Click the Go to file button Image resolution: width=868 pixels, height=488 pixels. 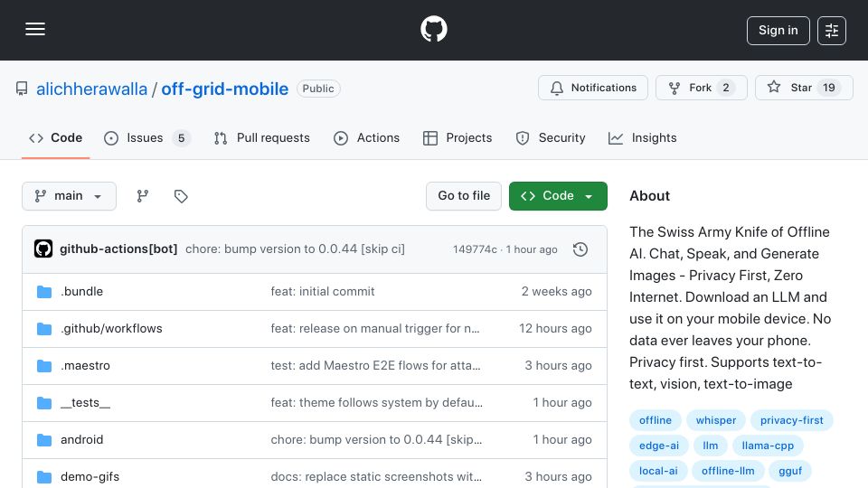464,196
